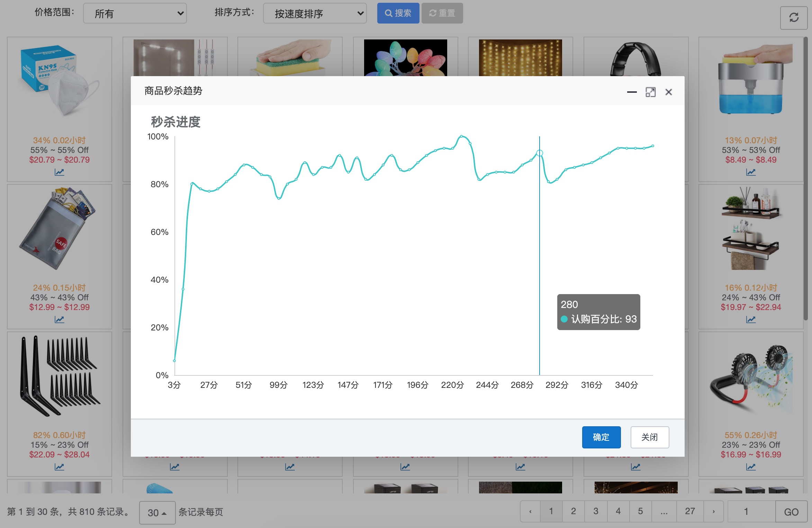Click the 秒杀进度 chart title
The height and width of the screenshot is (528, 812).
click(175, 122)
